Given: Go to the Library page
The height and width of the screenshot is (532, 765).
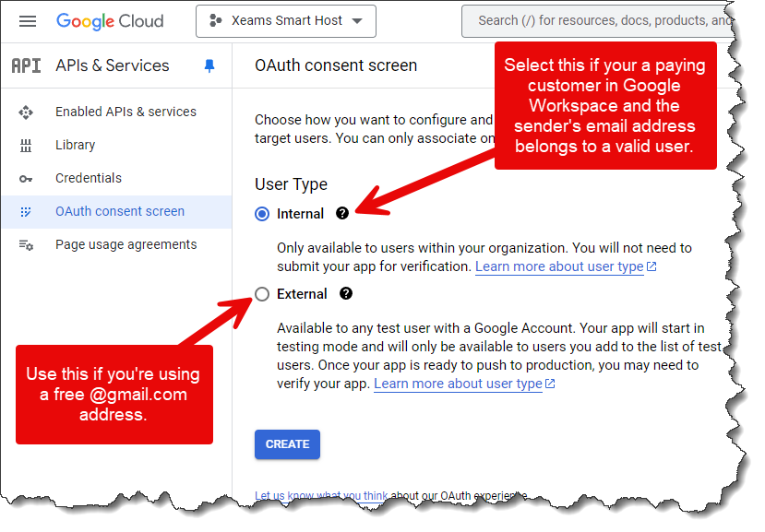Looking at the screenshot, I should (75, 145).
